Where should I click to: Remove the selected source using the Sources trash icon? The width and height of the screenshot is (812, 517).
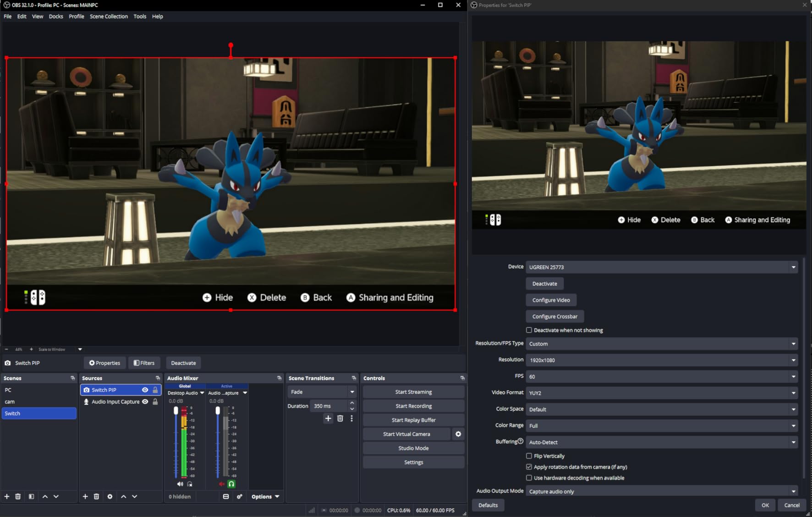click(96, 496)
